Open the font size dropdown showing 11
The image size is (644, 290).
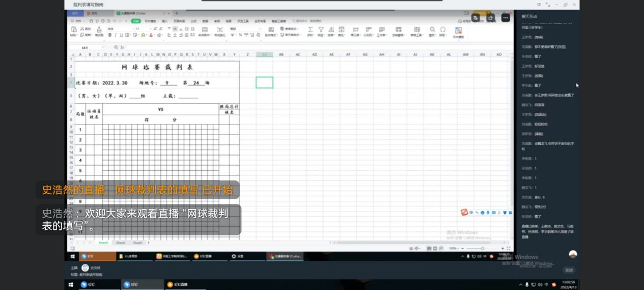[x=151, y=29]
